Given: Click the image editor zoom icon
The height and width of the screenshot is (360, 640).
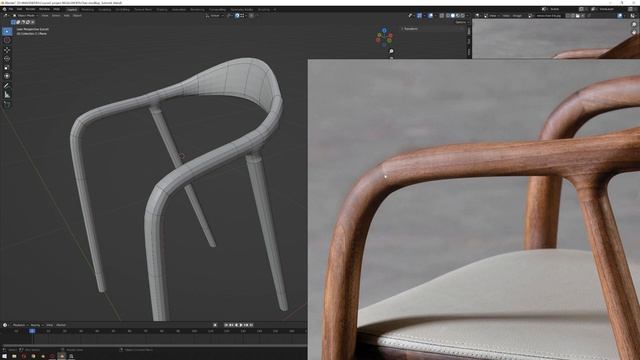Looking at the screenshot, I should pyautogui.click(x=634, y=24).
